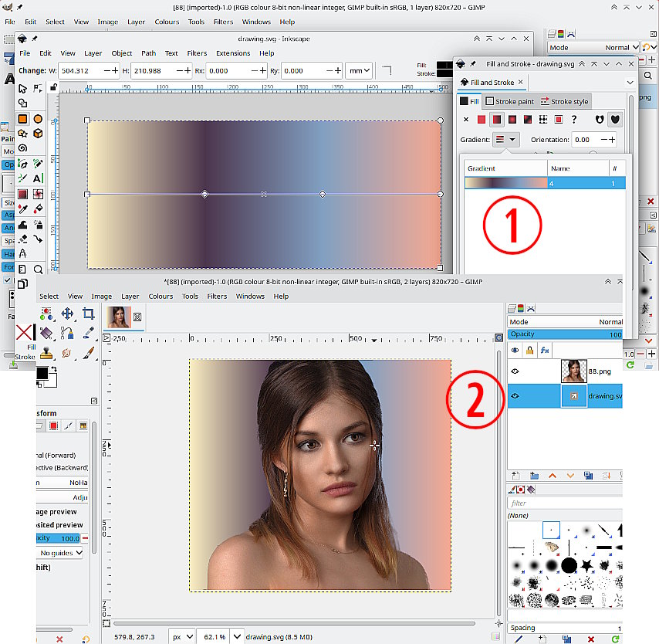Select the Inkscape selector arrow tool
Image resolution: width=659 pixels, height=644 pixels.
pyautogui.click(x=22, y=88)
